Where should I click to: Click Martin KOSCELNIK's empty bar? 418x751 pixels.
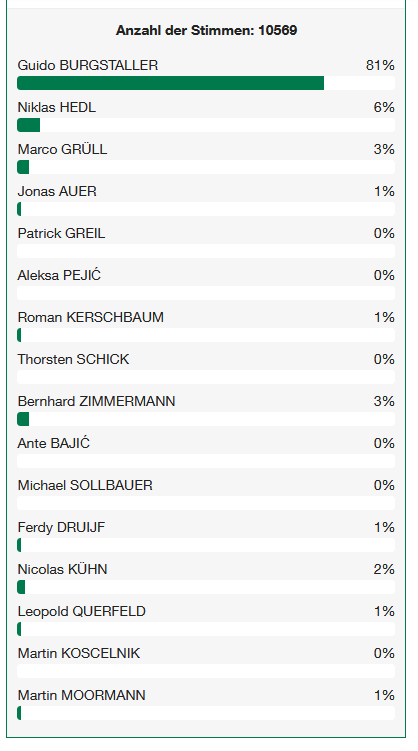(x=206, y=671)
